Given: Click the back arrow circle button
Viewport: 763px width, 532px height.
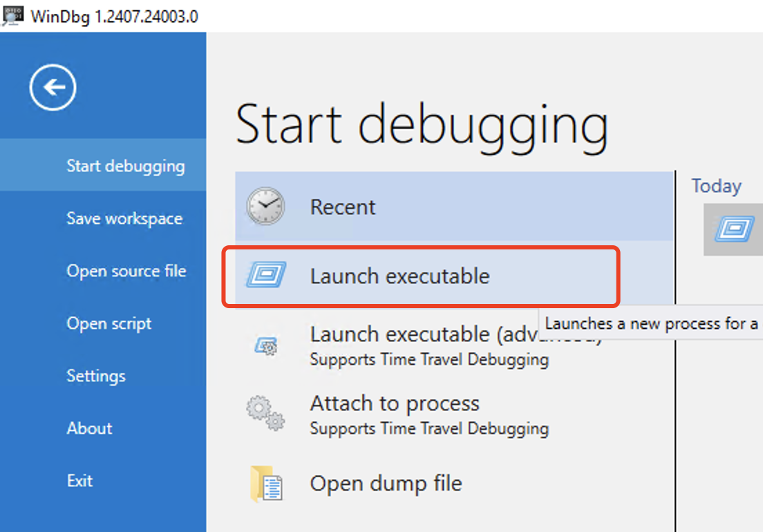Looking at the screenshot, I should click(x=53, y=88).
